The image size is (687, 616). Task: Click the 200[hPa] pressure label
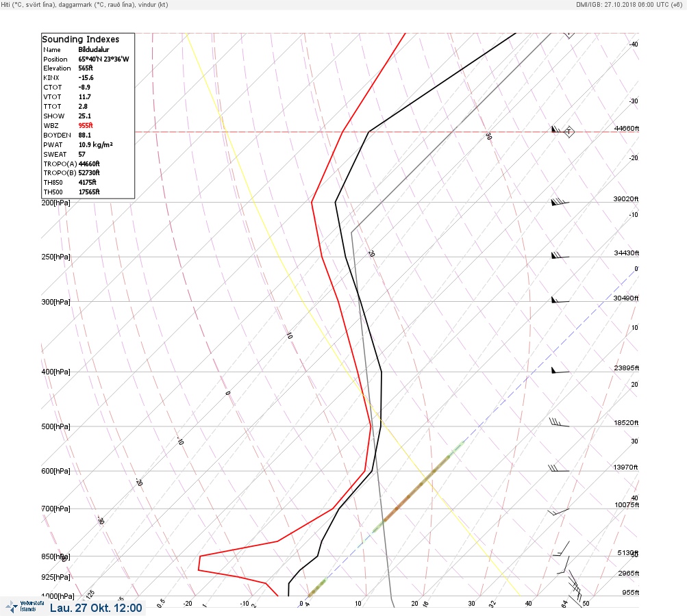[55, 203]
